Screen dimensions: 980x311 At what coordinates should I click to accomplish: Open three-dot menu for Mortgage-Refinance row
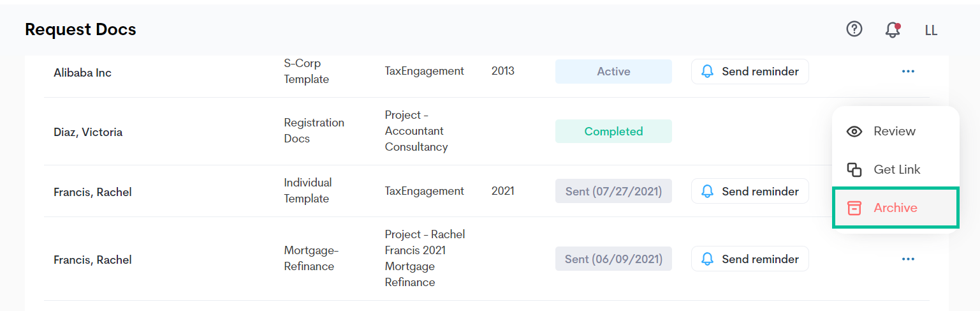pyautogui.click(x=908, y=259)
